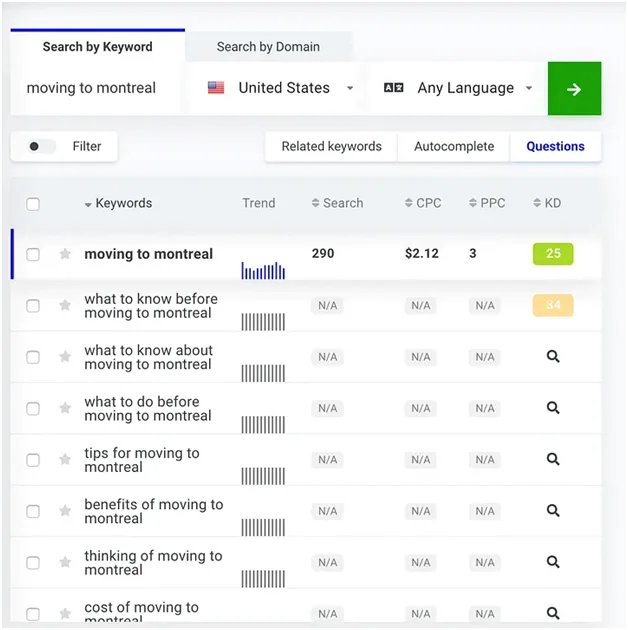This screenshot has width=628, height=630.
Task: Star 'tips for moving to montreal' keyword
Action: point(65,459)
